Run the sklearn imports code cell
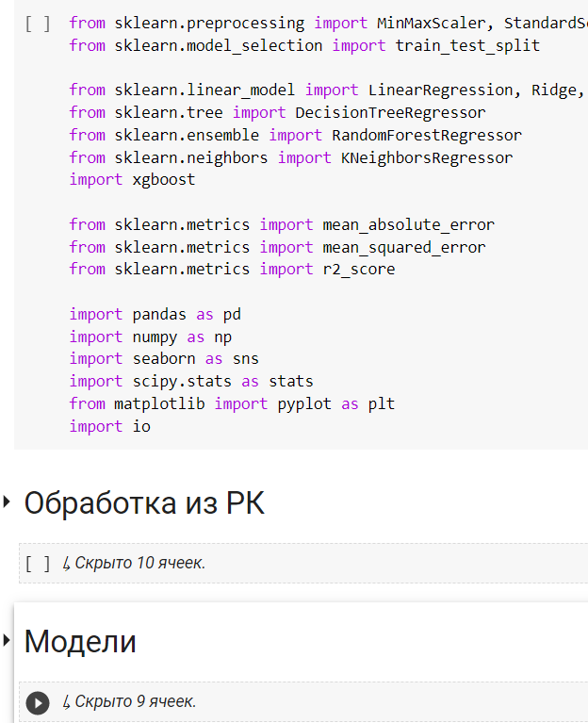This screenshot has height=723, width=588. (38, 23)
